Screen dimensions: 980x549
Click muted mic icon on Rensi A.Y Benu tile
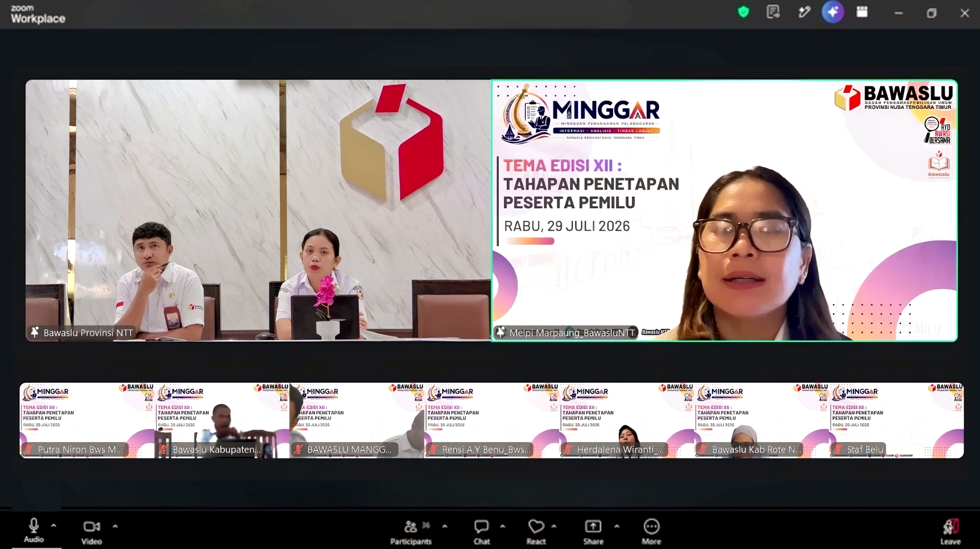[434, 449]
